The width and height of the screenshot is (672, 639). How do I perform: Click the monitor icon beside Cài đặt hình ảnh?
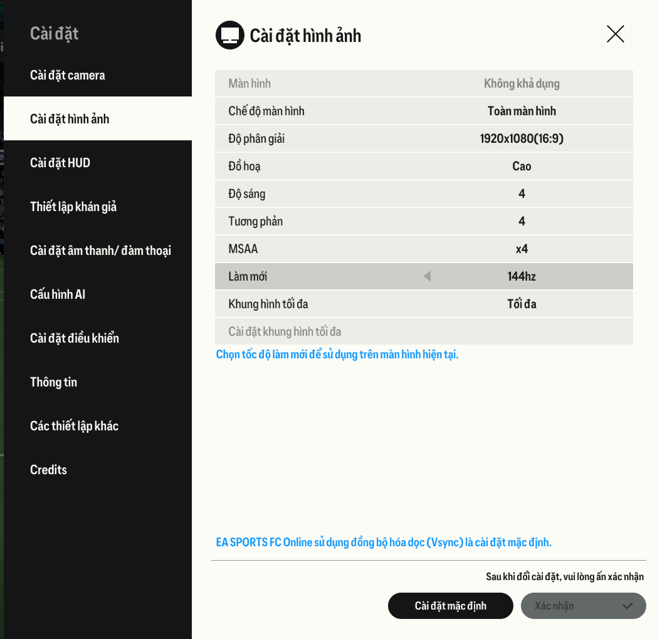230,35
